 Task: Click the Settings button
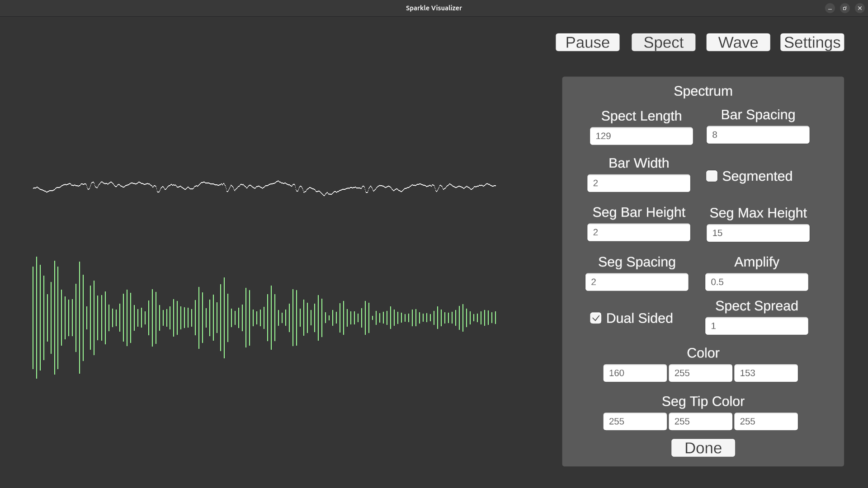point(812,42)
